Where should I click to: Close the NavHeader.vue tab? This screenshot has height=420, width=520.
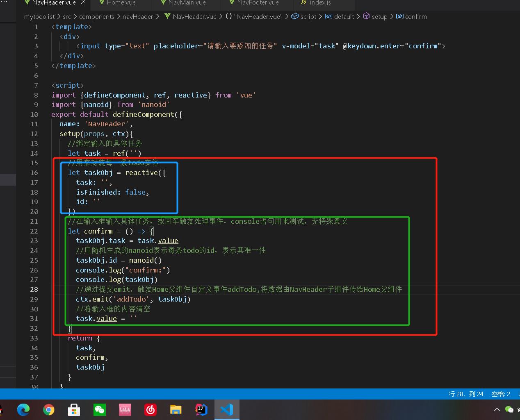click(83, 3)
